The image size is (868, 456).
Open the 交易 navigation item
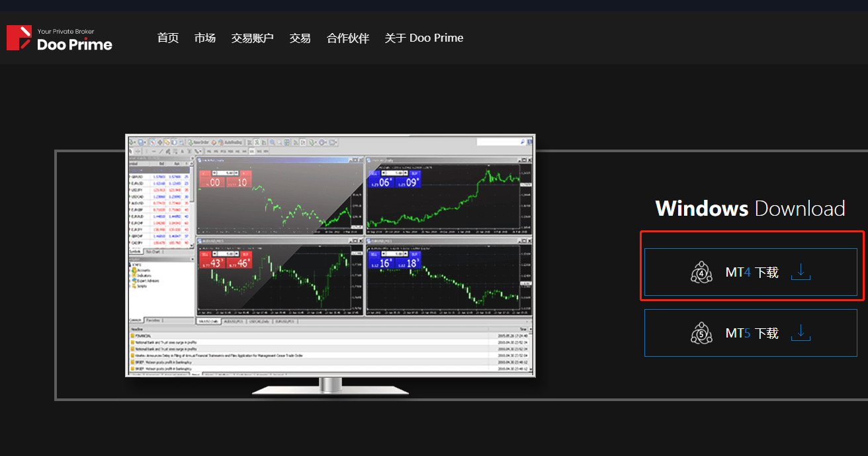pos(300,38)
